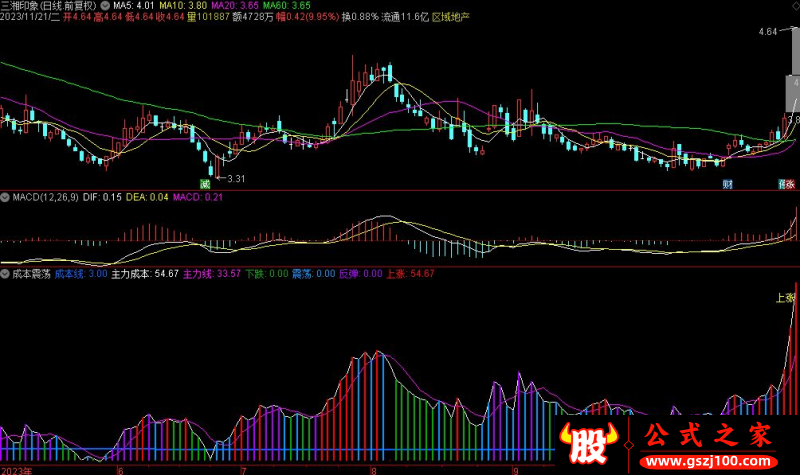Click the MA5: 4.01 label

pyautogui.click(x=134, y=6)
